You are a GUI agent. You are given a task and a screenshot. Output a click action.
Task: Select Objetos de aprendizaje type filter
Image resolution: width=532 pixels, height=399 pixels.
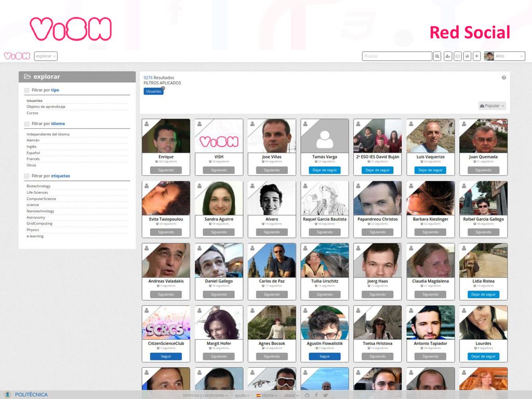pos(46,107)
